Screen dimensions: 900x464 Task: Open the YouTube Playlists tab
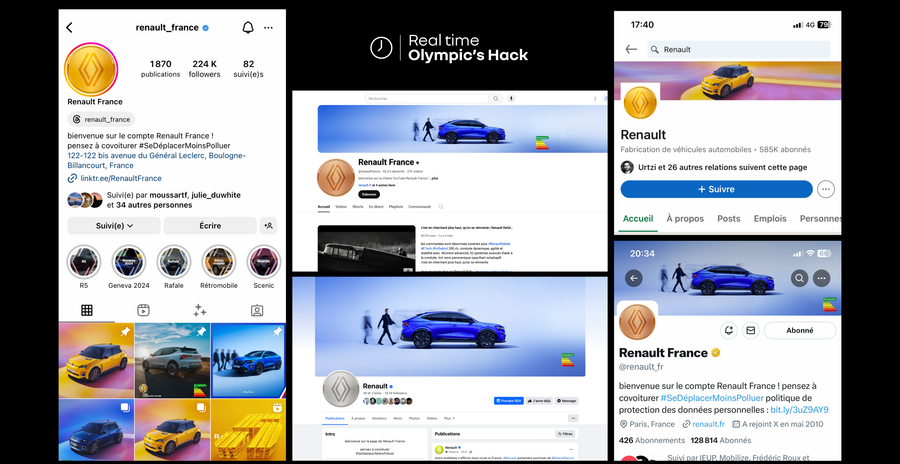(x=395, y=207)
